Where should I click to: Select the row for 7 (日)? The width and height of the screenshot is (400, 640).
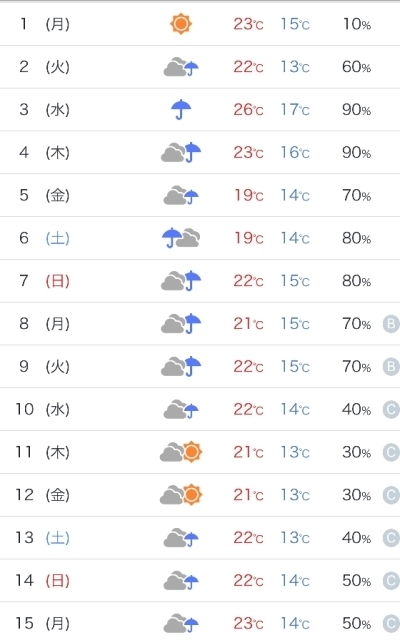pyautogui.click(x=200, y=281)
